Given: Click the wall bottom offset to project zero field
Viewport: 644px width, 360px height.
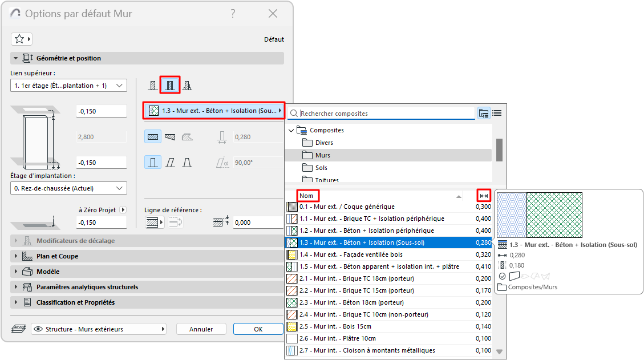Looking at the screenshot, I should [x=102, y=223].
